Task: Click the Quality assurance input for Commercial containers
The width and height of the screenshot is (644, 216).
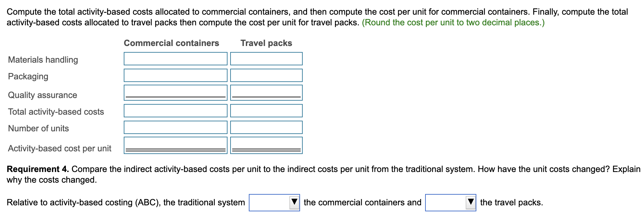Action: point(175,92)
